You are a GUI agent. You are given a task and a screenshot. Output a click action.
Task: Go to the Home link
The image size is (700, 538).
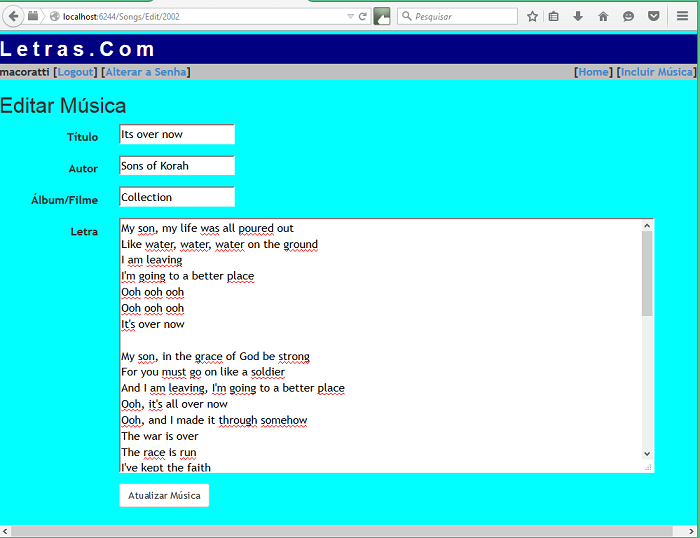pos(593,72)
